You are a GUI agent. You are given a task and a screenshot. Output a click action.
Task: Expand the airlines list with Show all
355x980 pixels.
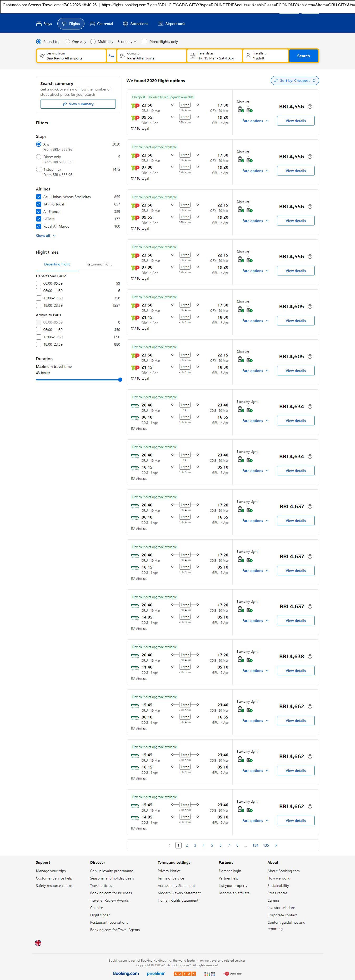click(x=46, y=236)
